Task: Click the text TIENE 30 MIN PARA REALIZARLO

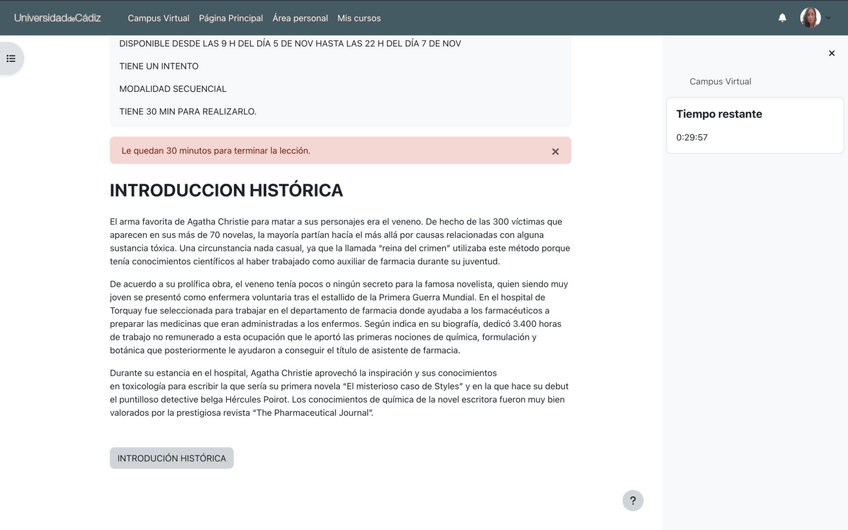Action: pos(188,111)
